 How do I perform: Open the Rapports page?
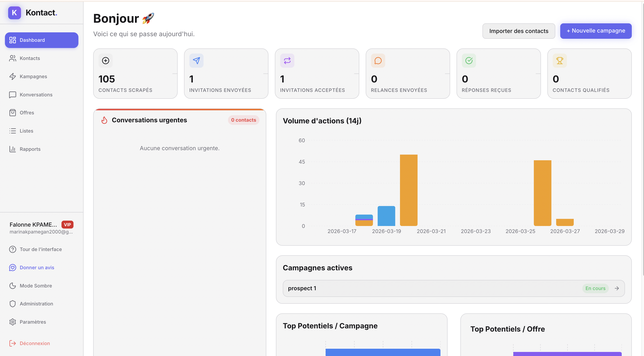click(x=30, y=149)
